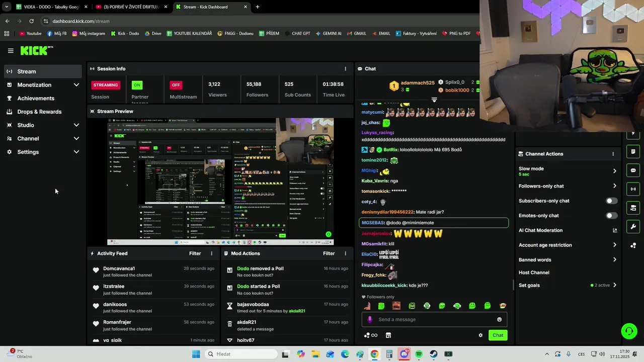Open the YOUTUBE KALENDÁŘ bookmark

[x=189, y=34]
